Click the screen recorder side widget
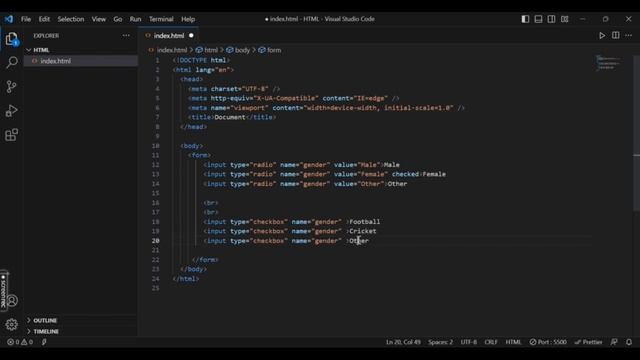Viewport: 640px width, 360px height. click(x=4, y=291)
